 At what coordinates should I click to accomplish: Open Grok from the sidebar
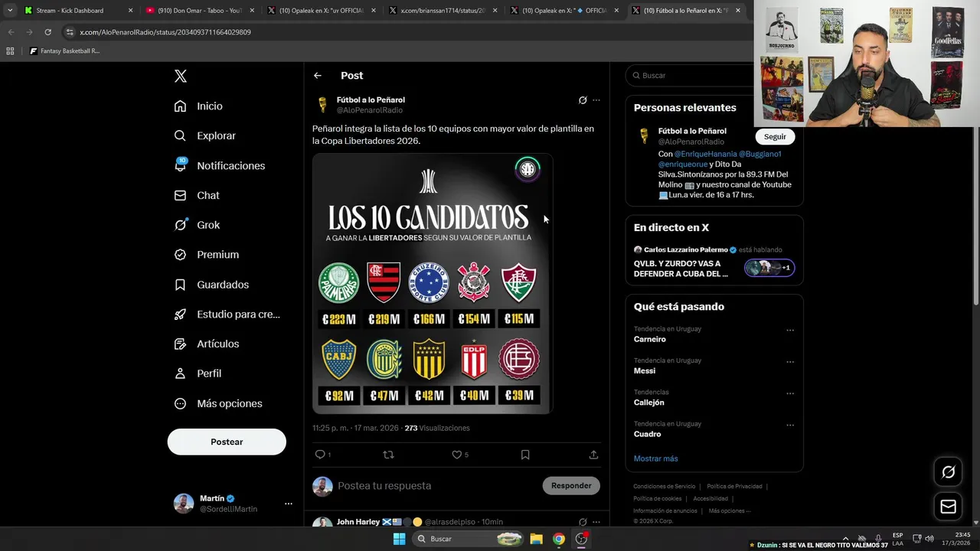(x=197, y=225)
